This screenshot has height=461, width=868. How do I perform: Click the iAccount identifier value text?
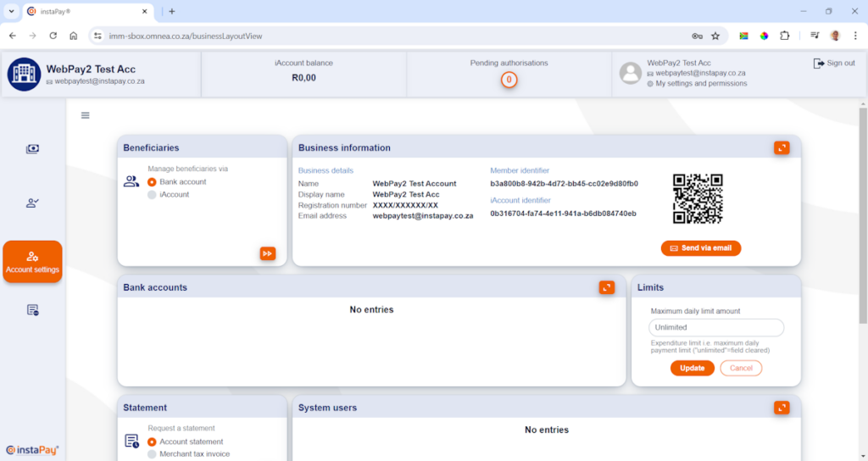[563, 214]
